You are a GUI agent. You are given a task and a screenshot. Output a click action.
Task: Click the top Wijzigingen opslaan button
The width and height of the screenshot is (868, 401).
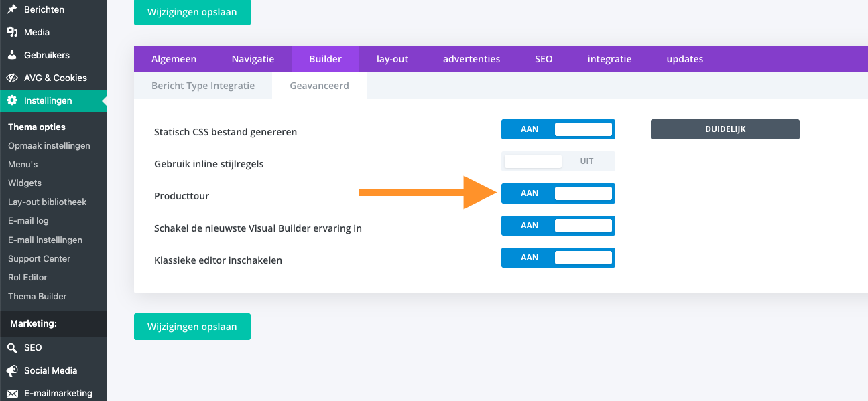(192, 12)
